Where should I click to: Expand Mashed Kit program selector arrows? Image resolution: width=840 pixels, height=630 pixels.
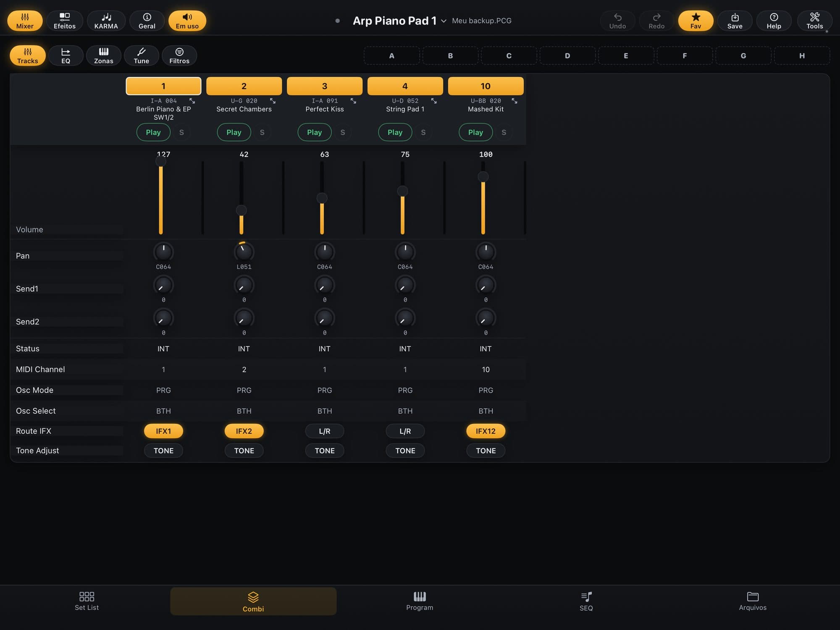click(x=514, y=101)
